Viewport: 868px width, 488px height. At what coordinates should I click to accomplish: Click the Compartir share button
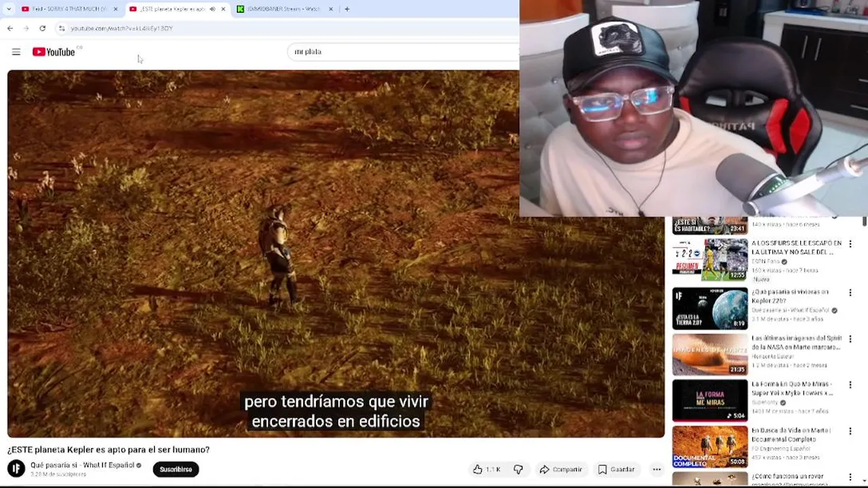[561, 469]
